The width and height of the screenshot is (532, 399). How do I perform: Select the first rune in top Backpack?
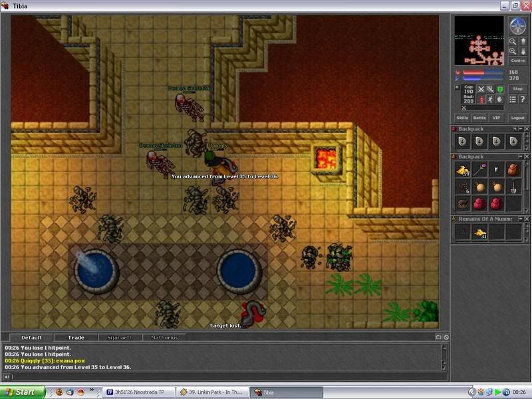point(462,142)
